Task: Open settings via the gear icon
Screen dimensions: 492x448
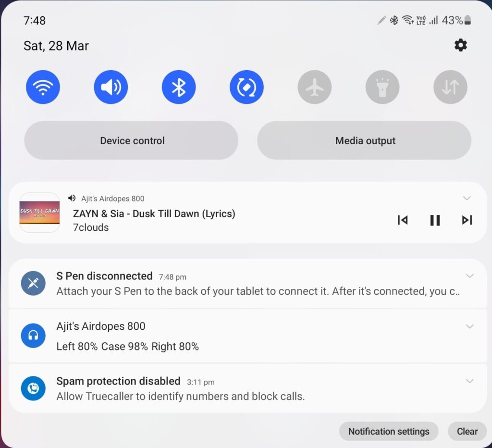Action: click(x=460, y=45)
